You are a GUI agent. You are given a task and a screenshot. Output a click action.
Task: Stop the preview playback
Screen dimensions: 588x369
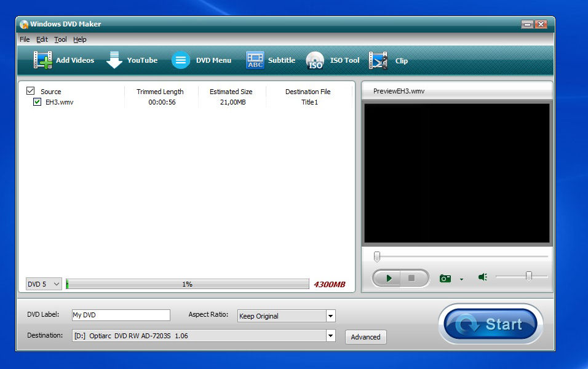click(x=411, y=278)
